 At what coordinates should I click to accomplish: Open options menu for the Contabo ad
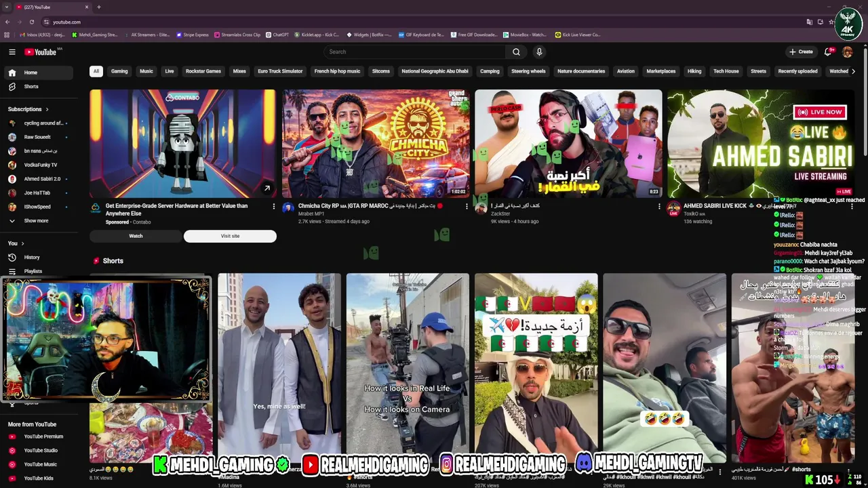274,206
